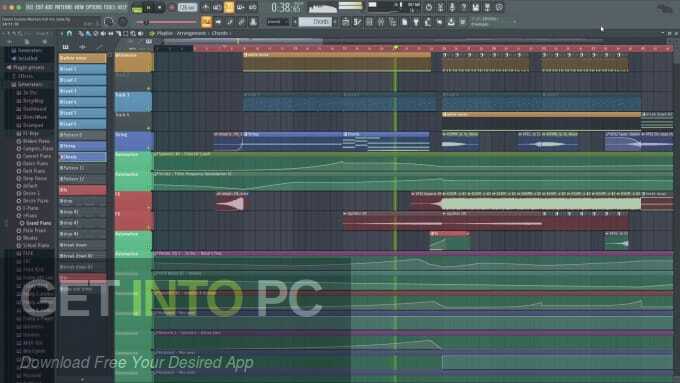Show automation clips tab in picker
680x383 pixels.
point(100,47)
